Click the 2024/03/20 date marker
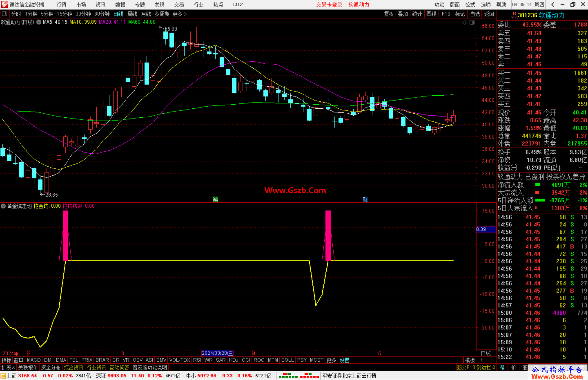This screenshot has width=588, height=380. pyautogui.click(x=217, y=353)
